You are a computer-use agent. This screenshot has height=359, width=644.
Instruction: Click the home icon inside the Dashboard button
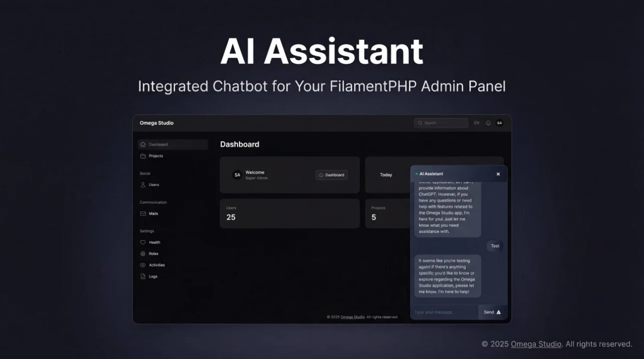(x=322, y=175)
